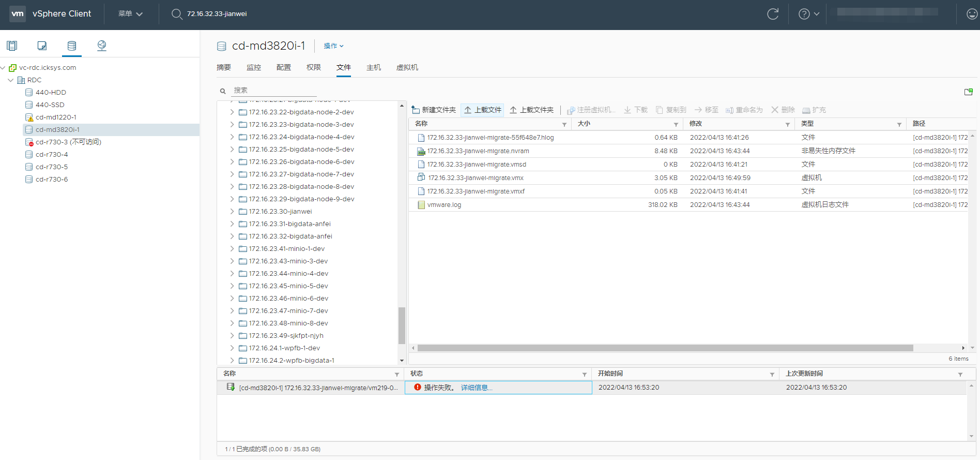
Task: Click the 删除 toolbar button
Action: tap(783, 110)
